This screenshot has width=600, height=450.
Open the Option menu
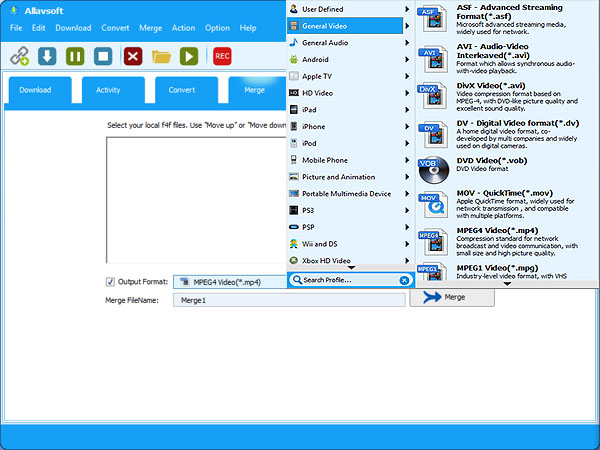coord(217,28)
